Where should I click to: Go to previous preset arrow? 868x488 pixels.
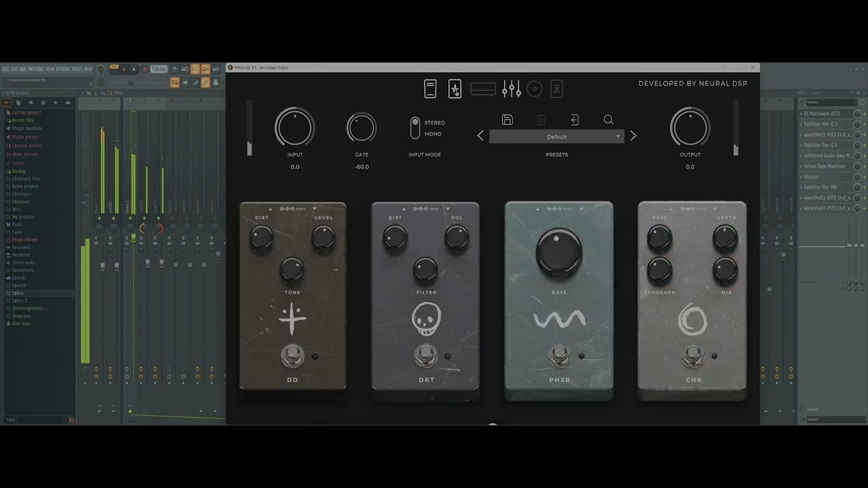481,136
